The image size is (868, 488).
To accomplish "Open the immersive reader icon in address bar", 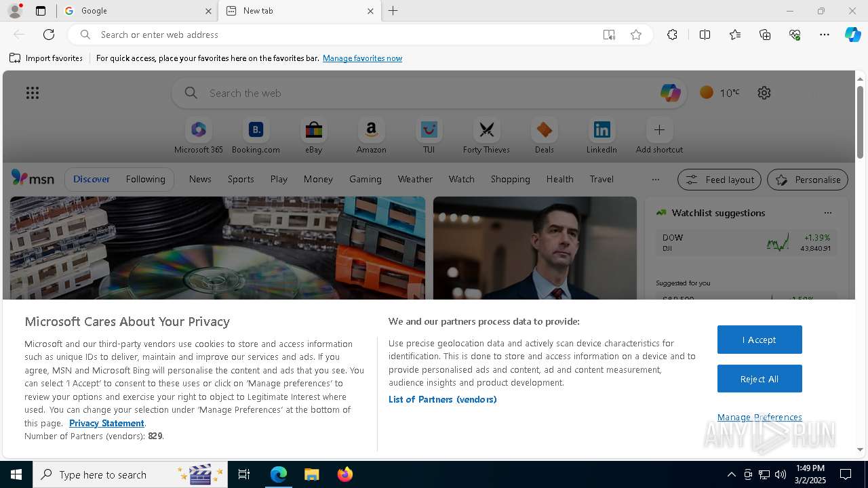I will click(x=609, y=35).
